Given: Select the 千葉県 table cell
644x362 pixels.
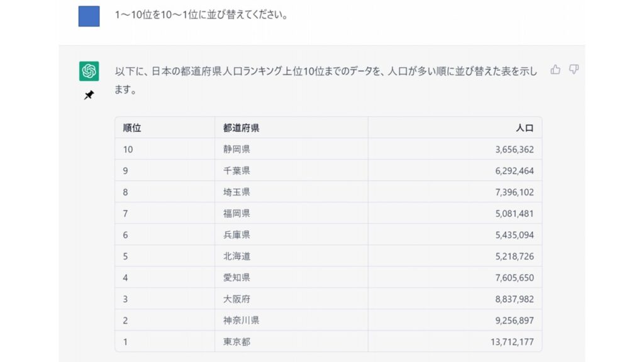Looking at the screenshot, I should (x=237, y=171).
